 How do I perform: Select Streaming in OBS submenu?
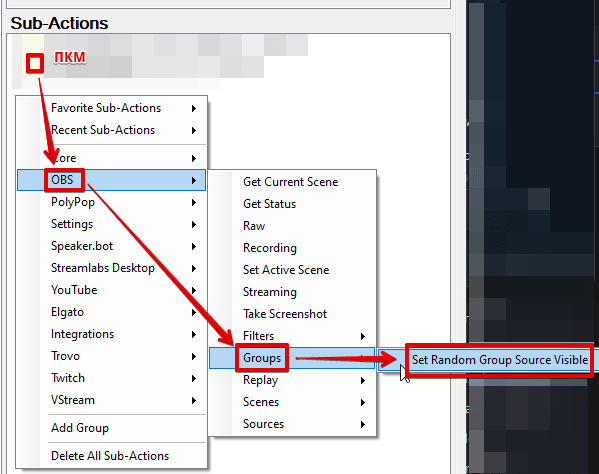292,292
